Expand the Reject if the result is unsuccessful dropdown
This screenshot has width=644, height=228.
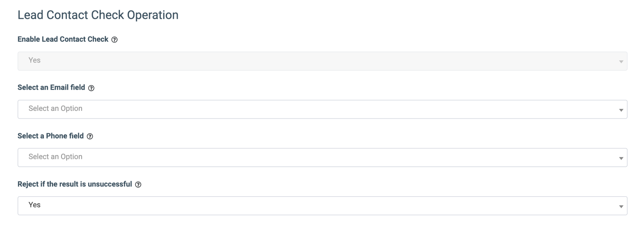[x=322, y=206]
